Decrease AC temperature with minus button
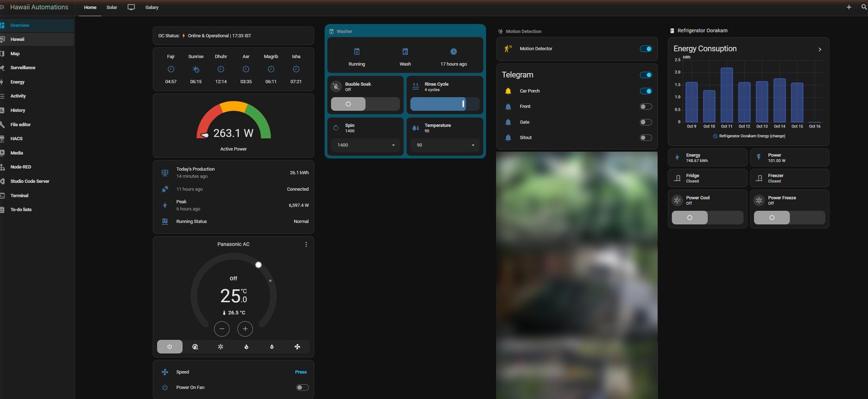The image size is (868, 399). coord(222,329)
